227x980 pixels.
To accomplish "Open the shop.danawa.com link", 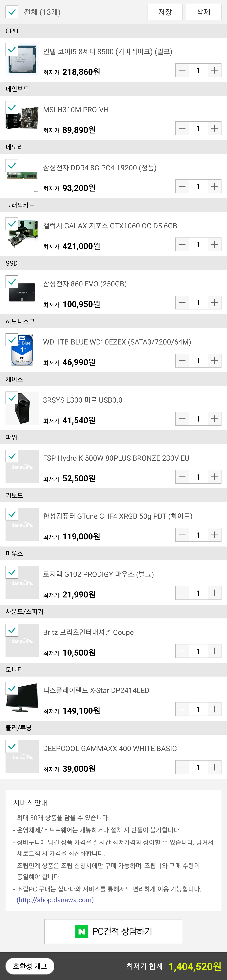I will tap(55, 900).
